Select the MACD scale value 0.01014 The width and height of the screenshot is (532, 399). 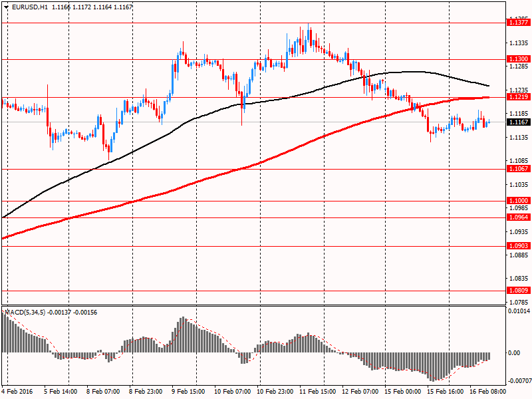click(x=519, y=311)
